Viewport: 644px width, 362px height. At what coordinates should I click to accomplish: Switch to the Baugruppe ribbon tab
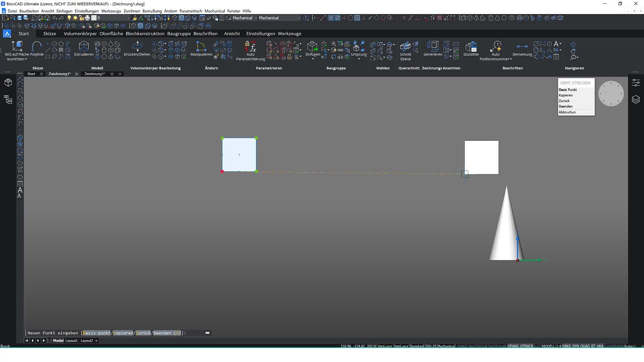[x=179, y=34]
